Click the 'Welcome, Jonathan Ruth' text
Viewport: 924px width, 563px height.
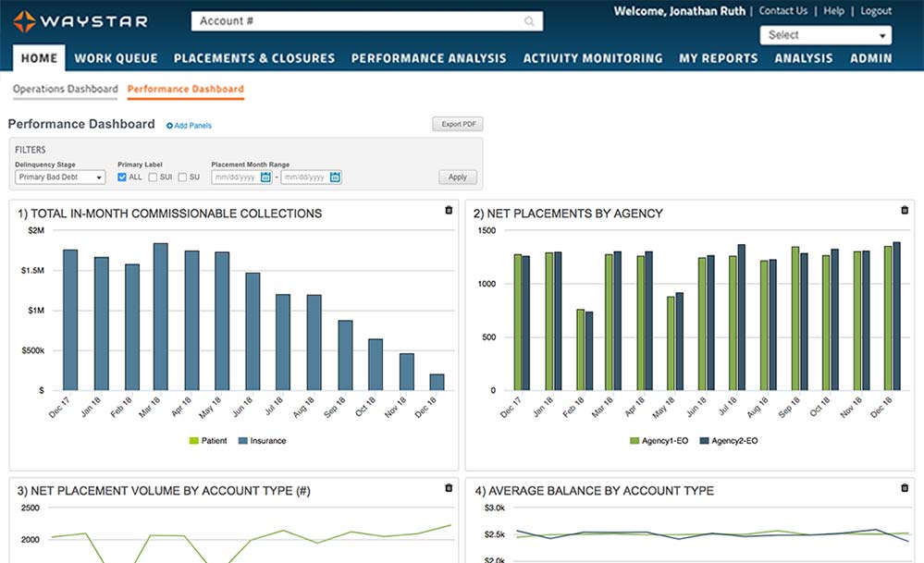pos(680,11)
